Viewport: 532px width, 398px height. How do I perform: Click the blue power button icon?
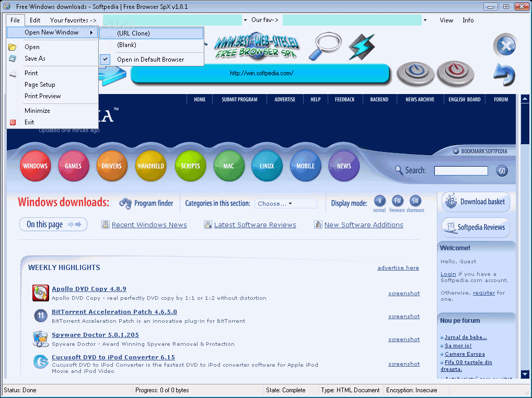[415, 73]
